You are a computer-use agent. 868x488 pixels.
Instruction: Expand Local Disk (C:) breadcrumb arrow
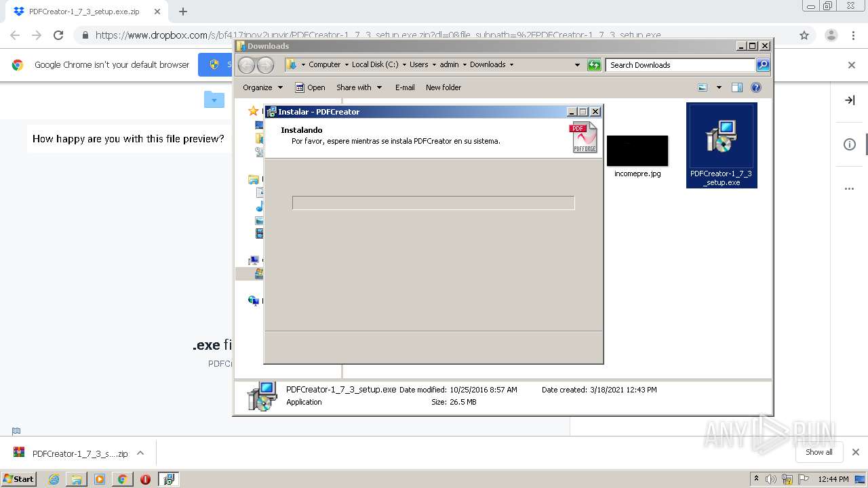coord(404,65)
